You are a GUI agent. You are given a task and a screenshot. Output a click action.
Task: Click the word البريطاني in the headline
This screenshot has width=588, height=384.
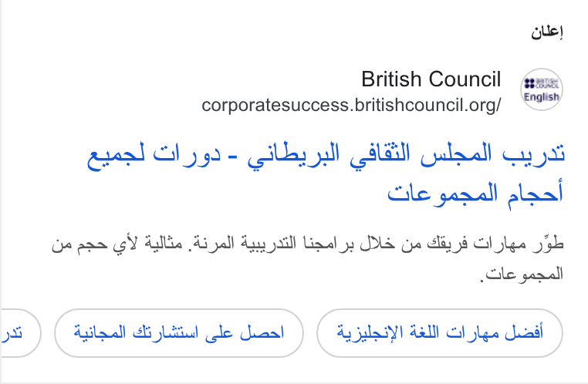[293, 156]
